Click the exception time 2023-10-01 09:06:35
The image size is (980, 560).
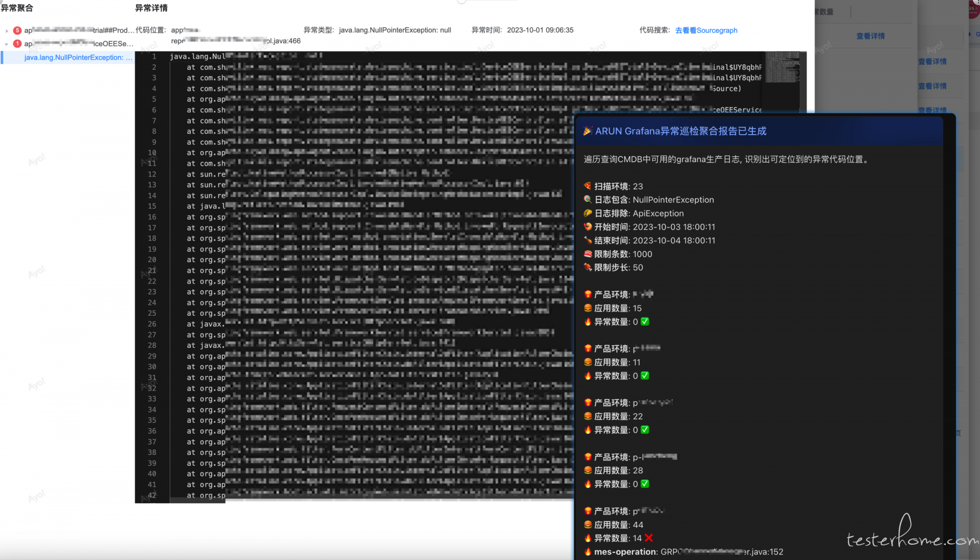(540, 30)
